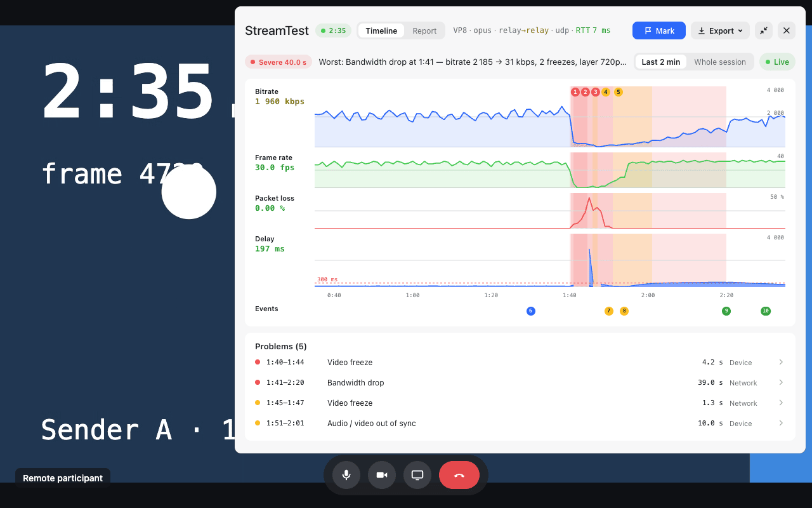
Task: Click green event marker 10
Action: [766, 311]
